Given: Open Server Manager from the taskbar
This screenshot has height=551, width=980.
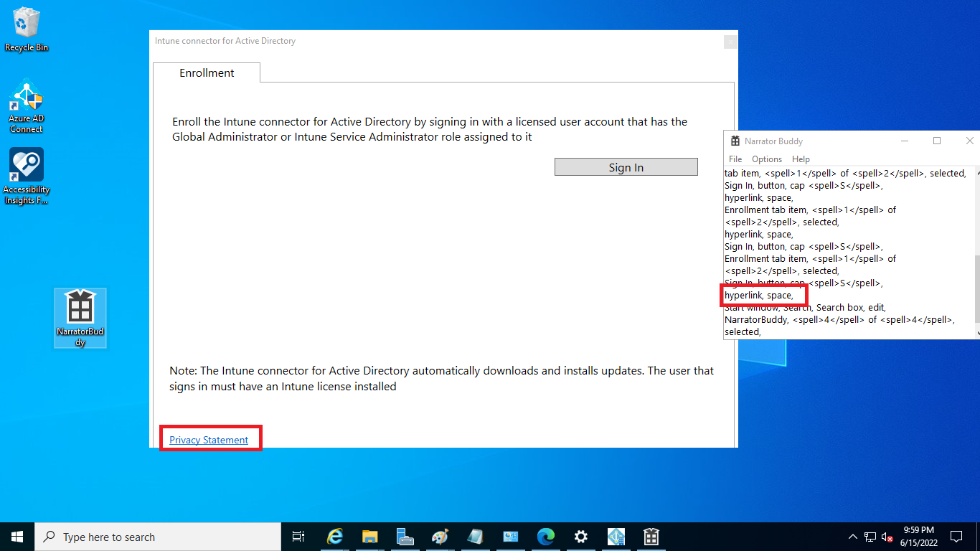Looking at the screenshot, I should click(405, 536).
